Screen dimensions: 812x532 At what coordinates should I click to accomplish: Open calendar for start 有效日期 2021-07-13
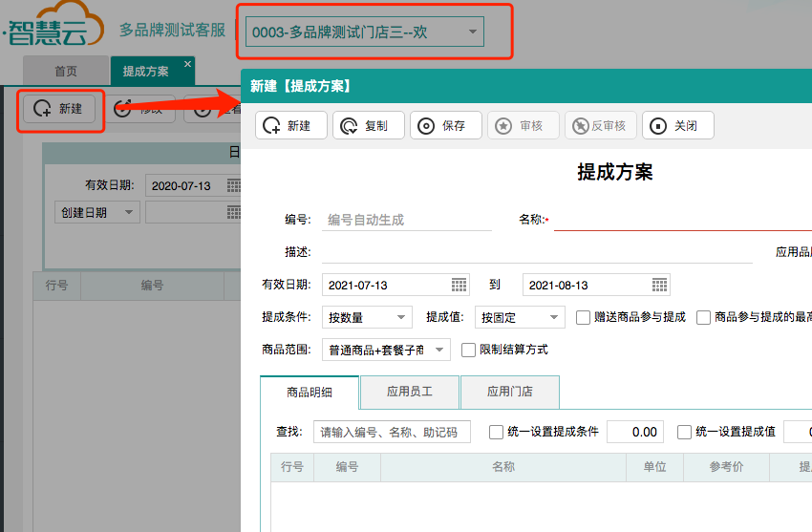tap(459, 285)
